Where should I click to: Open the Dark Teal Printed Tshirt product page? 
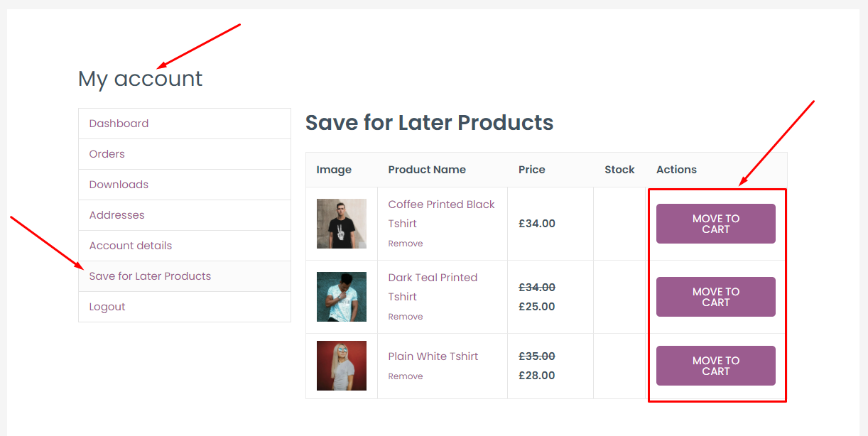[433, 287]
